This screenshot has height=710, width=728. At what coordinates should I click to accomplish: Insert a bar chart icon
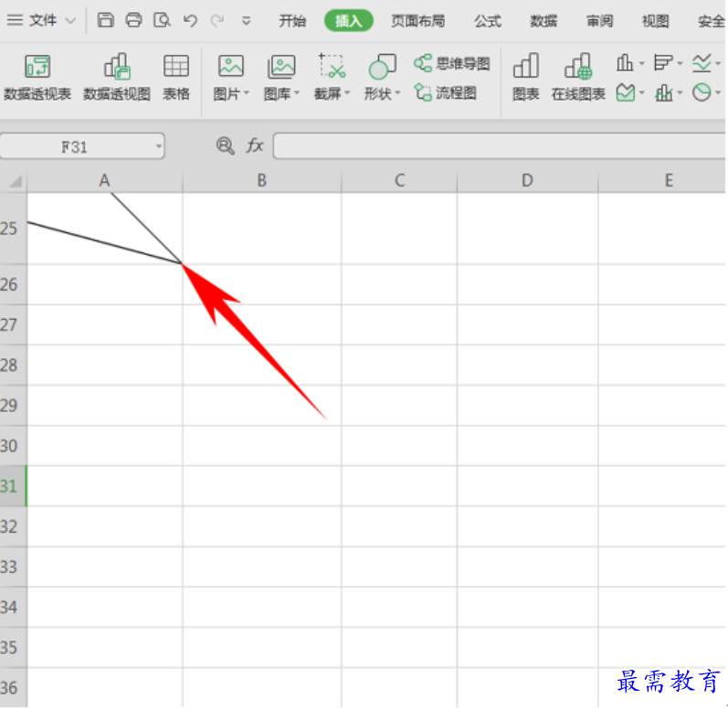coord(662,63)
